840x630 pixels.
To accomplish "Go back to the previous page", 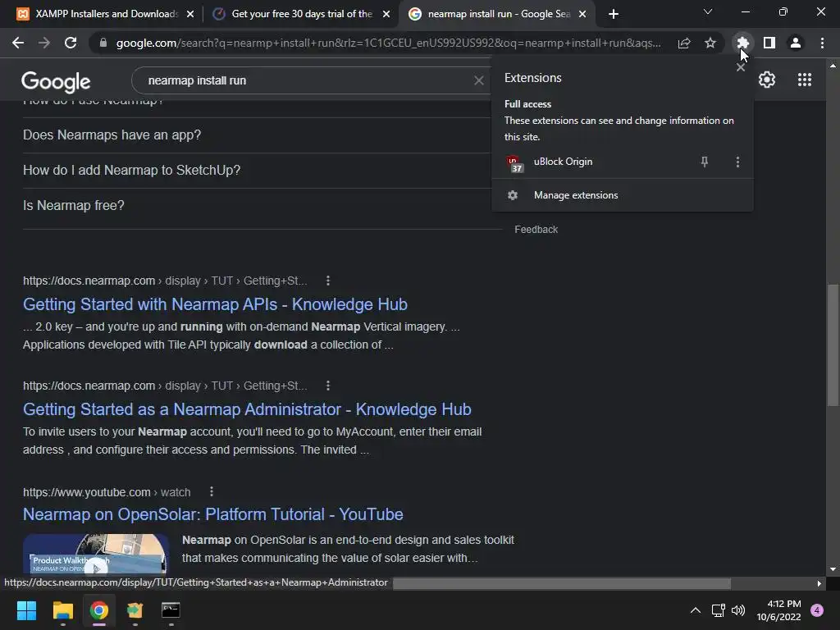I will pos(18,43).
